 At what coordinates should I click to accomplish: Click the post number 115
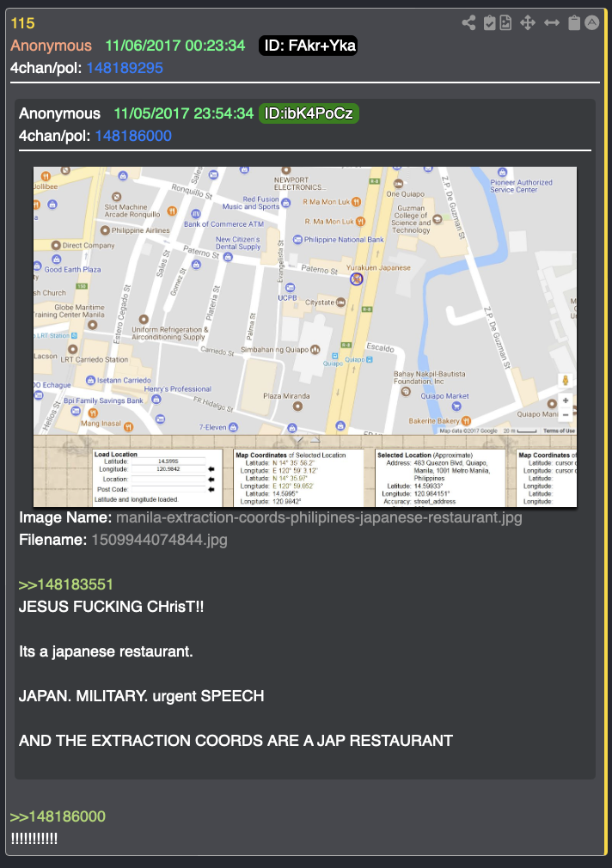[x=22, y=23]
